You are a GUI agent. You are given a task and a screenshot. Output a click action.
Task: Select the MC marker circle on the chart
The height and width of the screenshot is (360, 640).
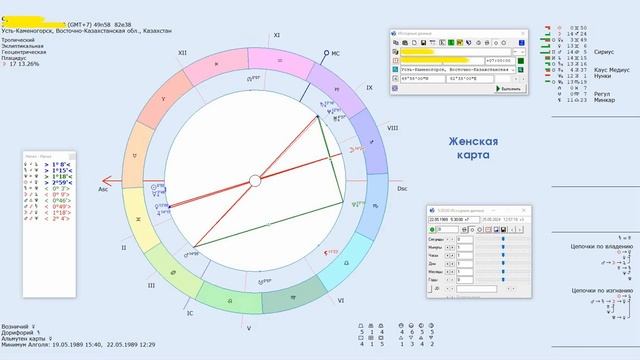pos(326,53)
